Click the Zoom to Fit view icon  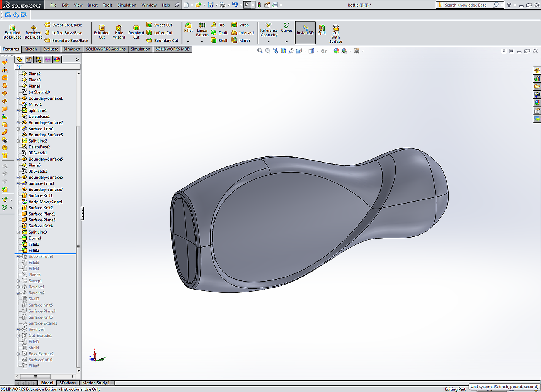(260, 51)
